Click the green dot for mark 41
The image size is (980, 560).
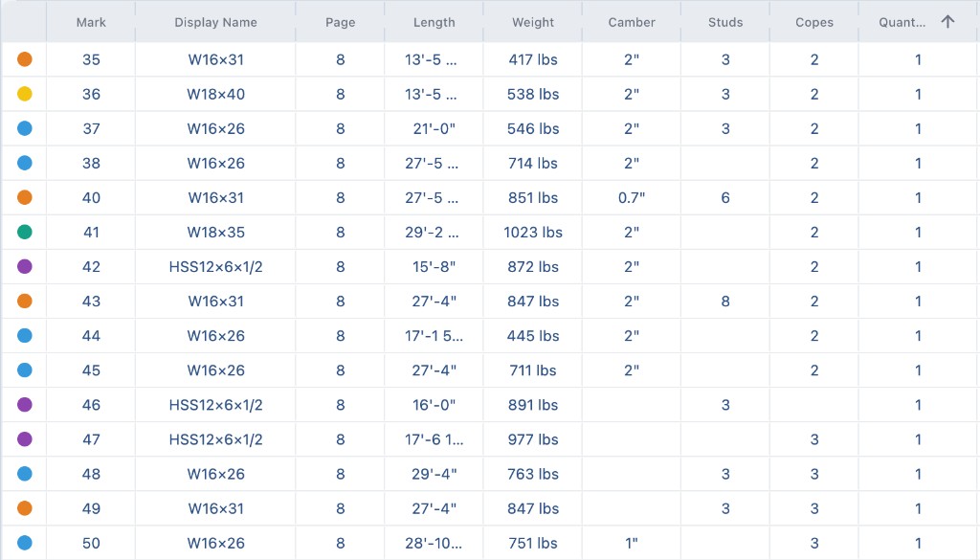click(x=24, y=232)
